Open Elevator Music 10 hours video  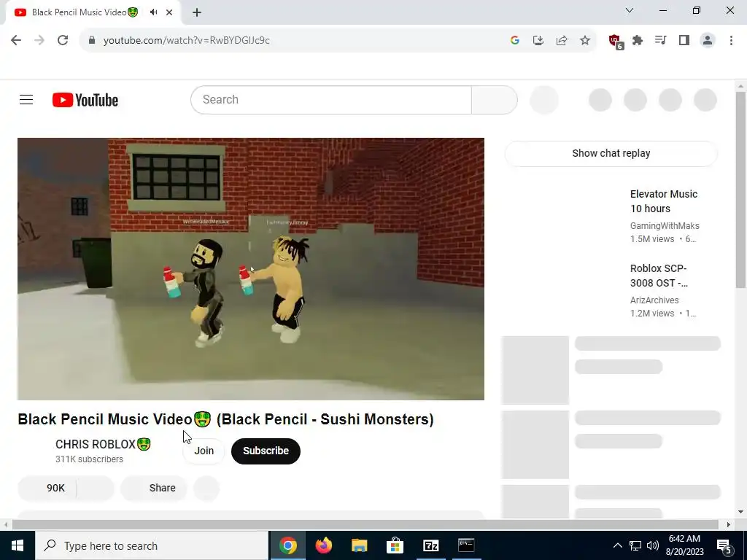point(664,201)
